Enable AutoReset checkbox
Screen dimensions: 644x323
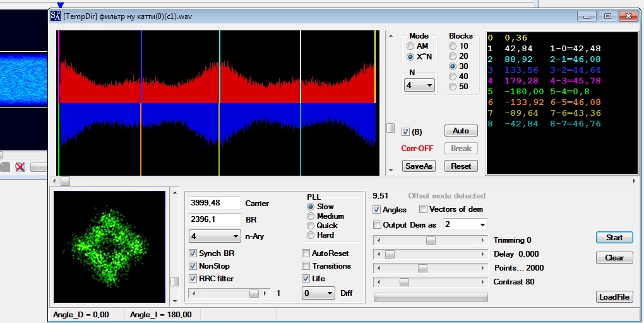click(306, 253)
